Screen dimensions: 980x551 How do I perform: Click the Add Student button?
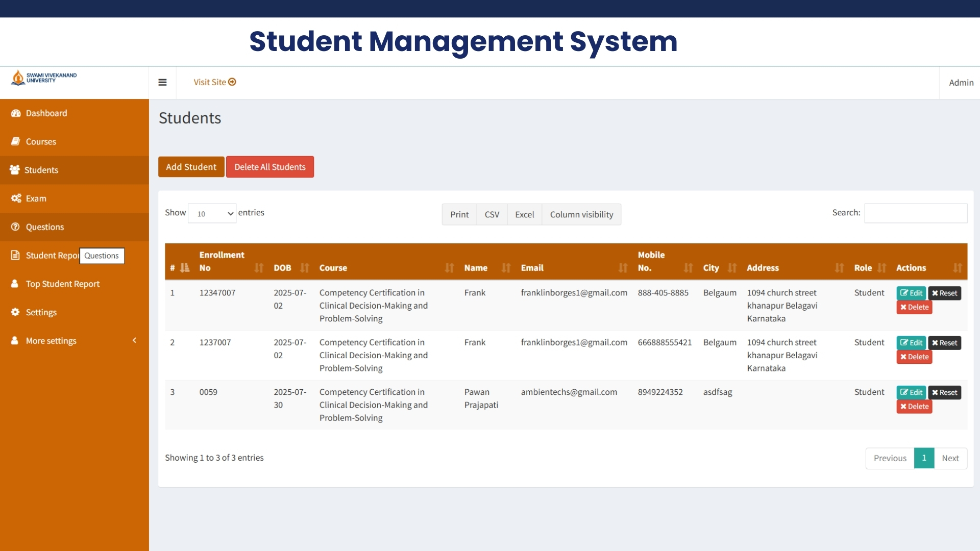(191, 166)
